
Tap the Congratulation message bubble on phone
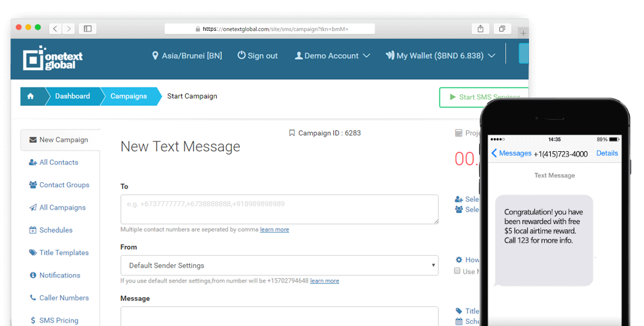coord(544,240)
